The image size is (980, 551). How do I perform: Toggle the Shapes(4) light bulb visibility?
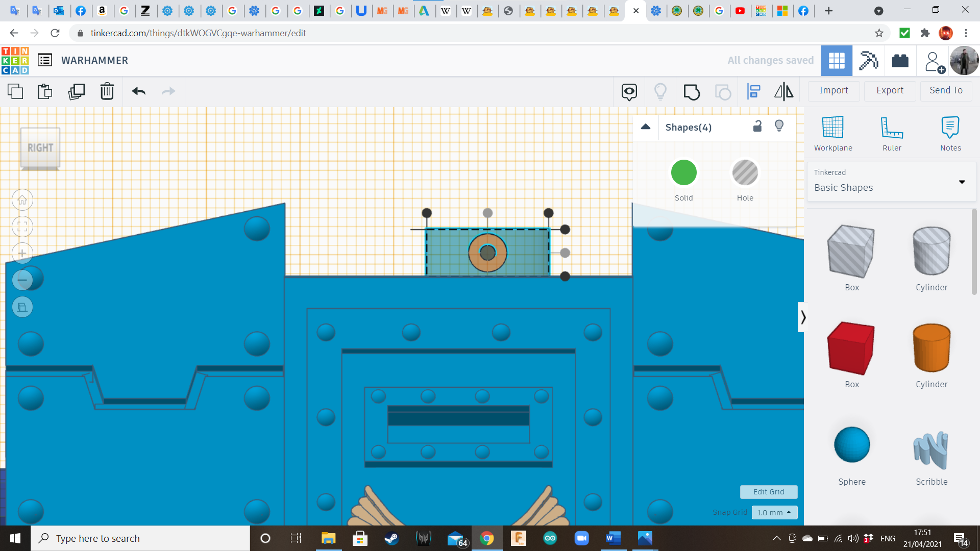(779, 127)
